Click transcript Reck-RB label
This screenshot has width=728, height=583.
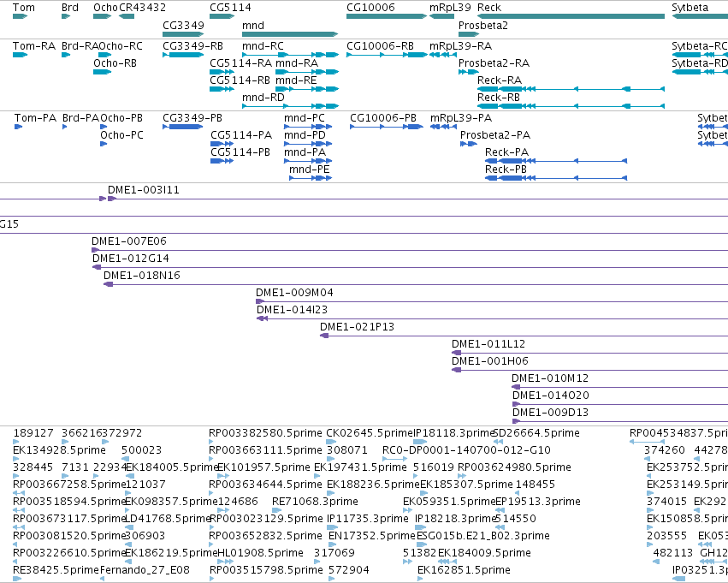499,98
